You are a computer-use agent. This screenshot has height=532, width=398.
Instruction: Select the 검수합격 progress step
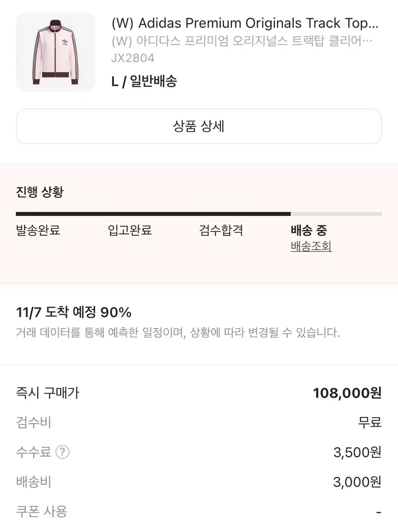(221, 231)
